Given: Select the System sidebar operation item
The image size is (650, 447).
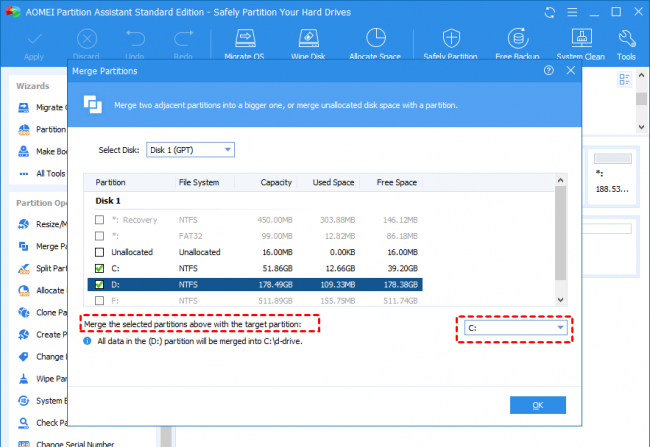Looking at the screenshot, I should tap(41, 401).
